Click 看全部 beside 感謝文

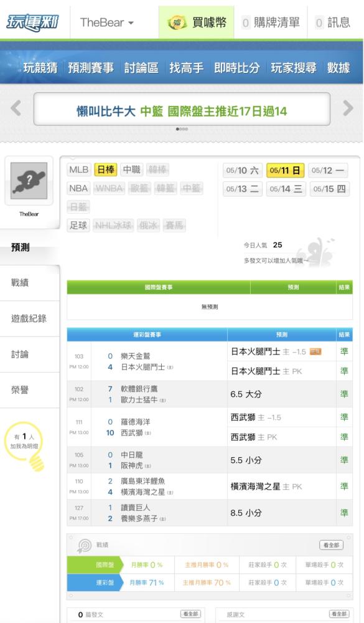[x=339, y=614]
